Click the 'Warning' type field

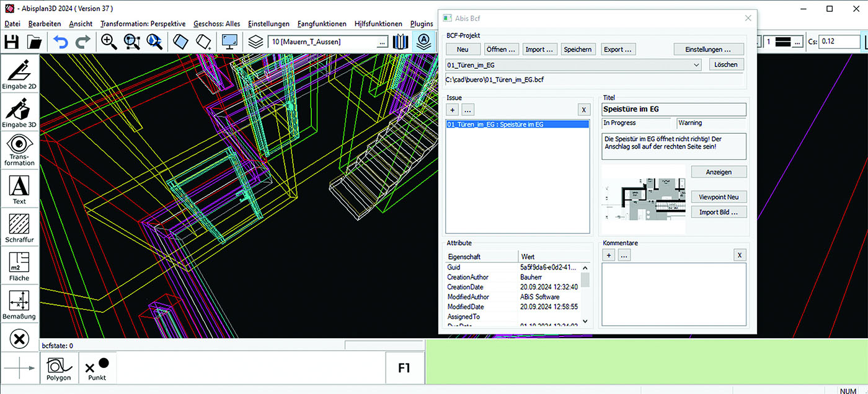tap(712, 123)
